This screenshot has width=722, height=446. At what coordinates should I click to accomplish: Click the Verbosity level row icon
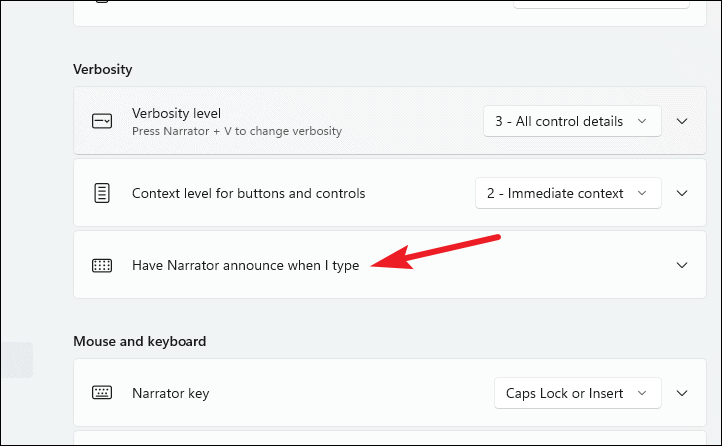(102, 122)
